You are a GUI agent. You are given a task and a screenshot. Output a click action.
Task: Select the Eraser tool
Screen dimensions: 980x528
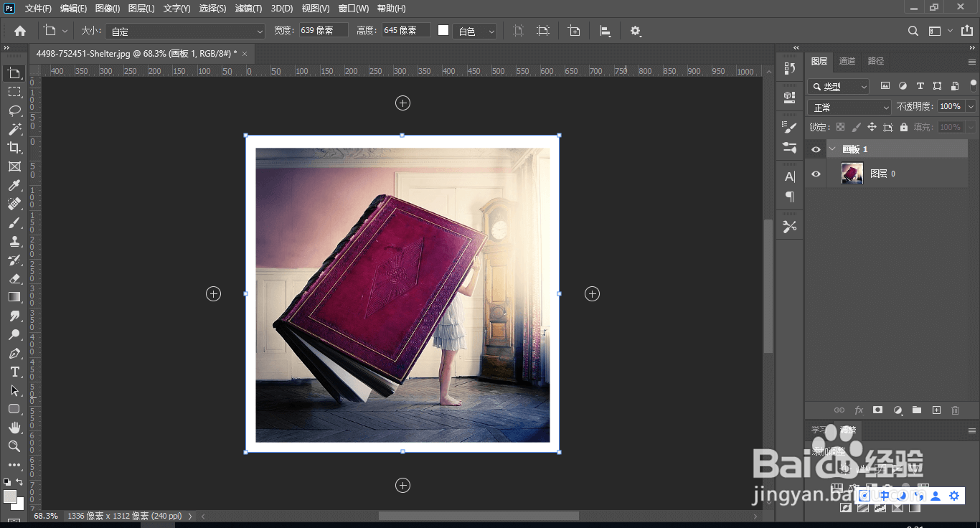click(x=14, y=278)
